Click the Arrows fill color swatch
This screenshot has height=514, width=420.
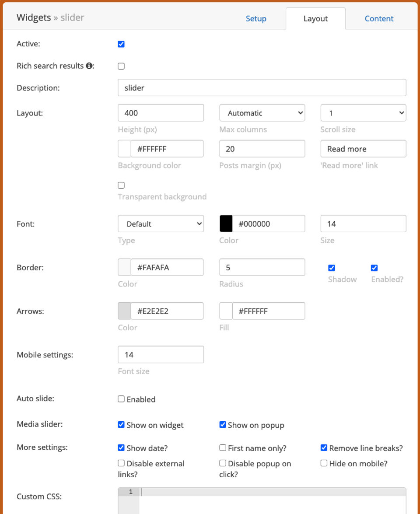click(226, 311)
